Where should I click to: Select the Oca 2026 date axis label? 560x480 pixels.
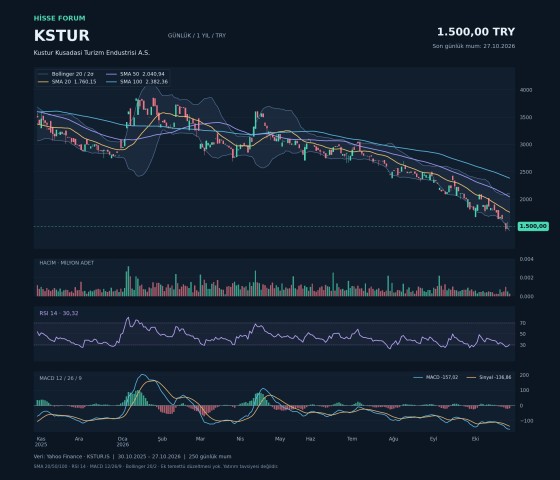pyautogui.click(x=122, y=442)
